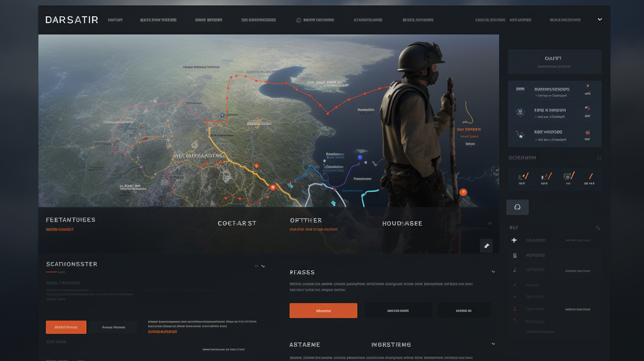The image size is (644, 361).
Task: Click the large orange marker near soldier's legs
Action: 463,192
